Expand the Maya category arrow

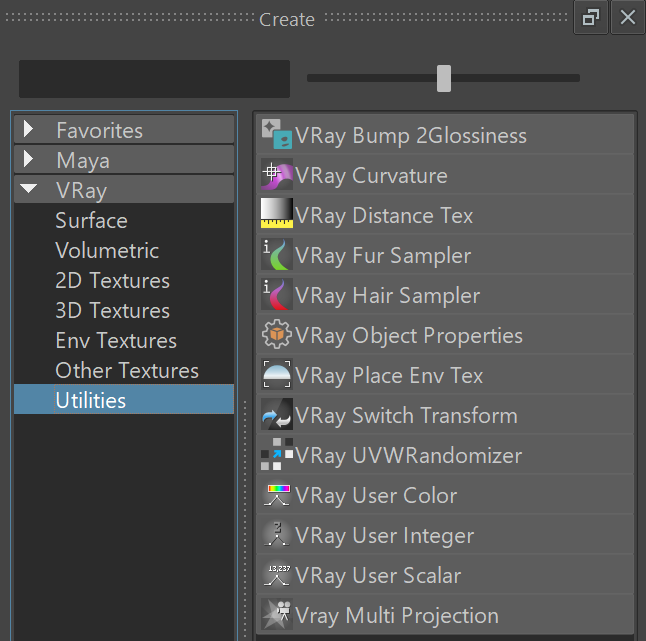pyautogui.click(x=28, y=159)
